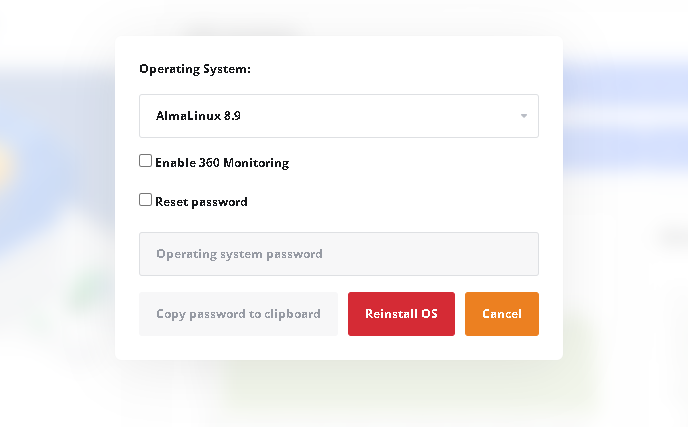Focus the Operating system password field
The image size is (688, 427).
click(339, 254)
